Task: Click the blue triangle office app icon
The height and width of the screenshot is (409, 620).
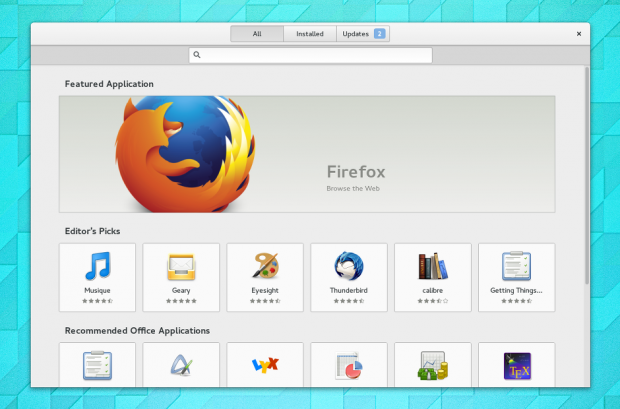Action: coord(181,365)
